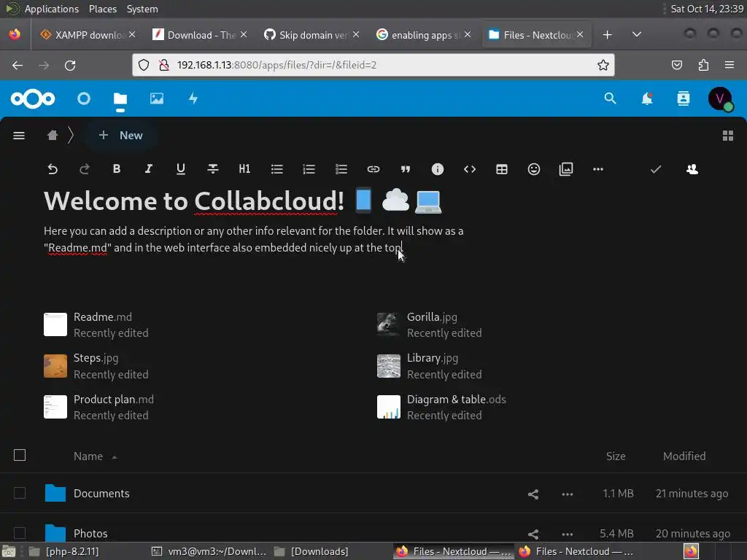
Task: Open the editor's more options menu
Action: 598,169
